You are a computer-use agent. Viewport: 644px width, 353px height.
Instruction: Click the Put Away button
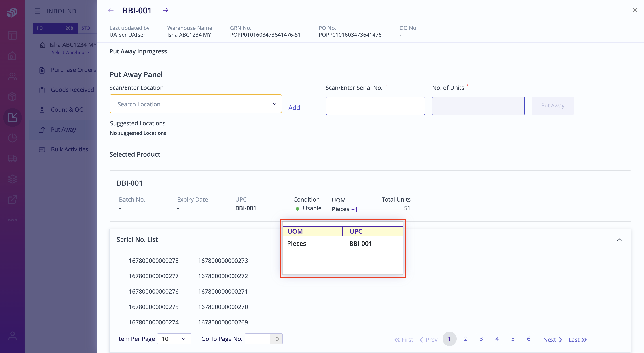coord(553,106)
